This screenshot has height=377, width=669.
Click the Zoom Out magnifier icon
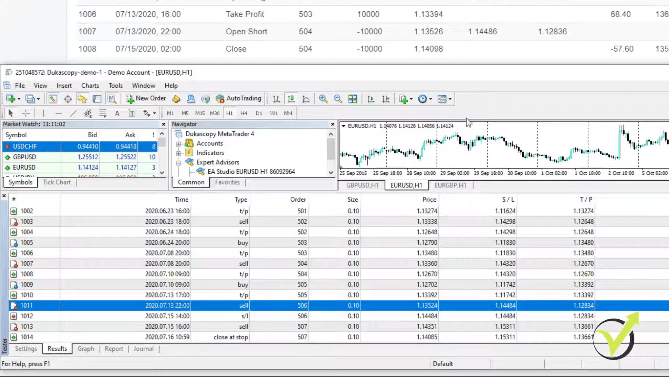(337, 99)
